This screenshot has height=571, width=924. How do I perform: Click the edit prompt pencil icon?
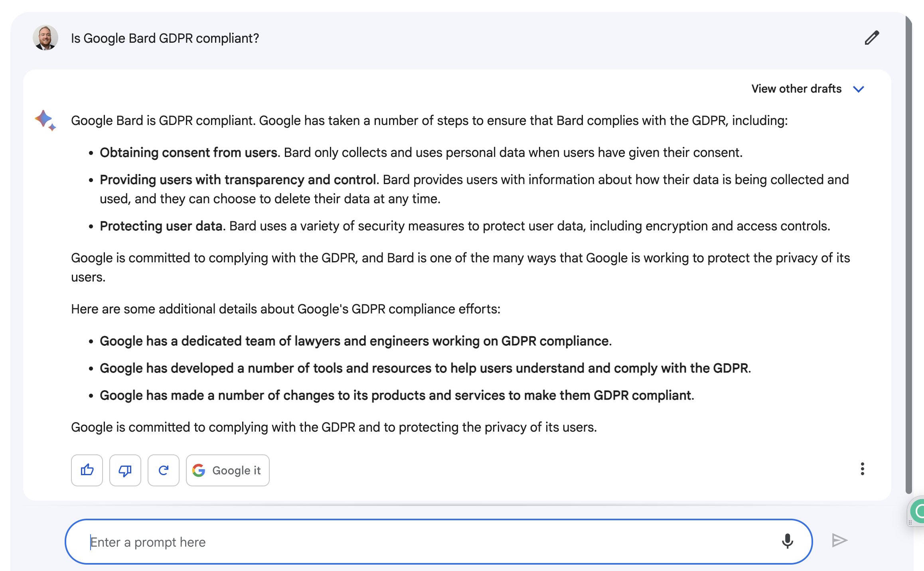[x=872, y=38]
